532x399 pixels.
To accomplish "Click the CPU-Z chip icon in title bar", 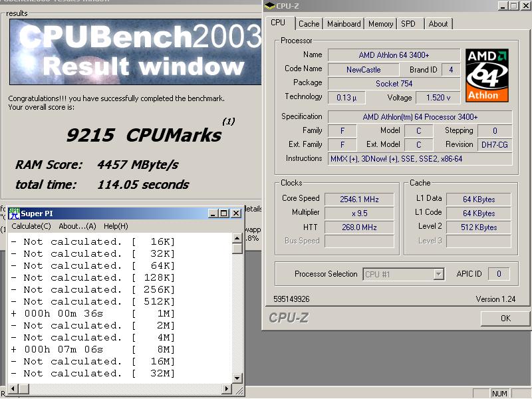I will (x=270, y=5).
